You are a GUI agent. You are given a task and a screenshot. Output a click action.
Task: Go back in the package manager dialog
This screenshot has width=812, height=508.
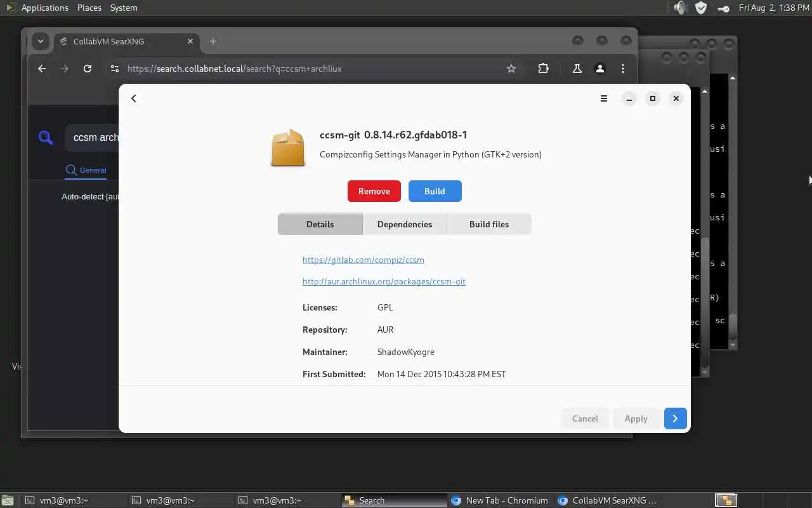(x=134, y=98)
